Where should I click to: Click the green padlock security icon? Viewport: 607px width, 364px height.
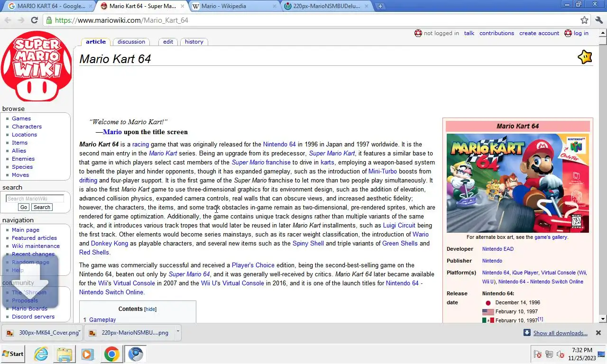(49, 20)
